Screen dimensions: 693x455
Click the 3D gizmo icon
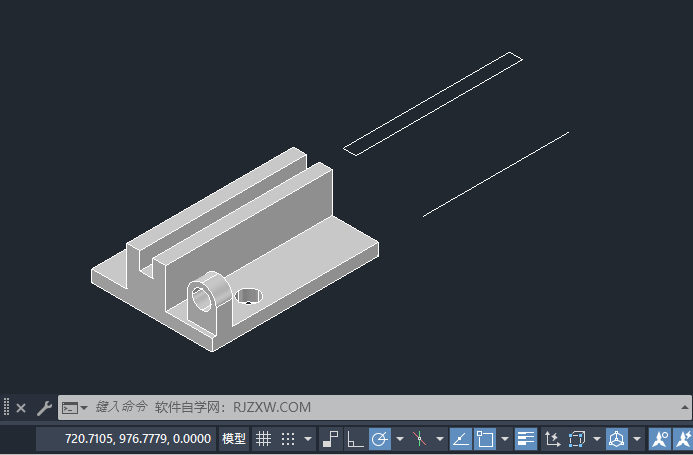(617, 439)
